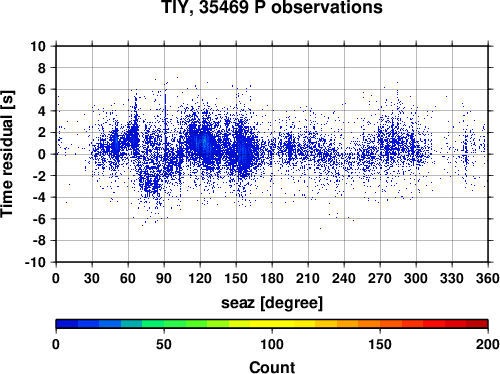Click the x-axis tick label '300'
This screenshot has width=500, height=374.
[x=416, y=278]
